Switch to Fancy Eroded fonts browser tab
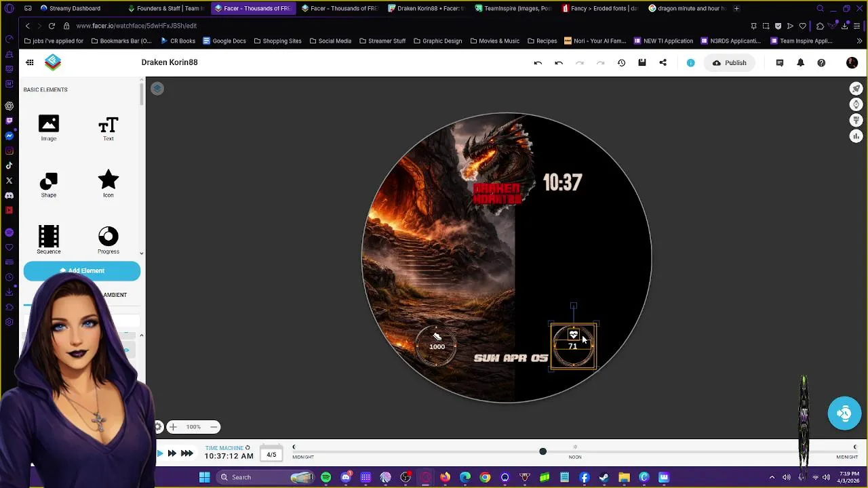 600,8
